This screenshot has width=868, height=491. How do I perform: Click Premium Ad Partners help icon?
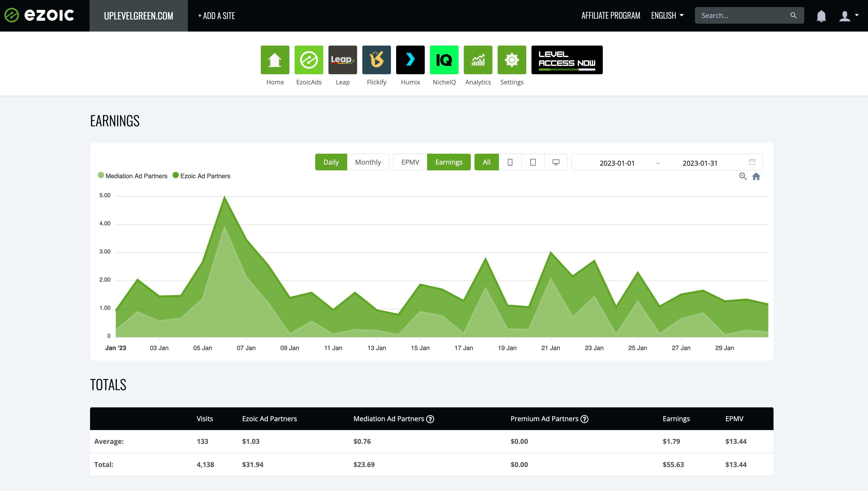coord(585,419)
